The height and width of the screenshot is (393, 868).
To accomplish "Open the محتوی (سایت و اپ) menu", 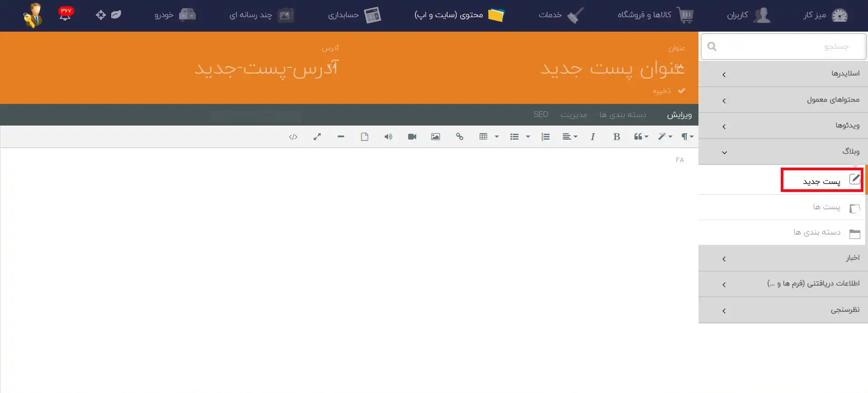I will pyautogui.click(x=459, y=15).
